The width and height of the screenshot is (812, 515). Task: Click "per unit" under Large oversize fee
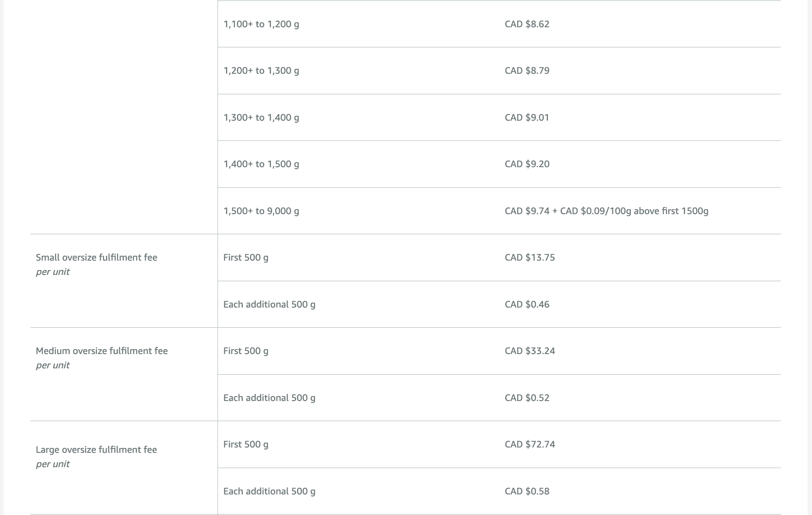click(53, 464)
